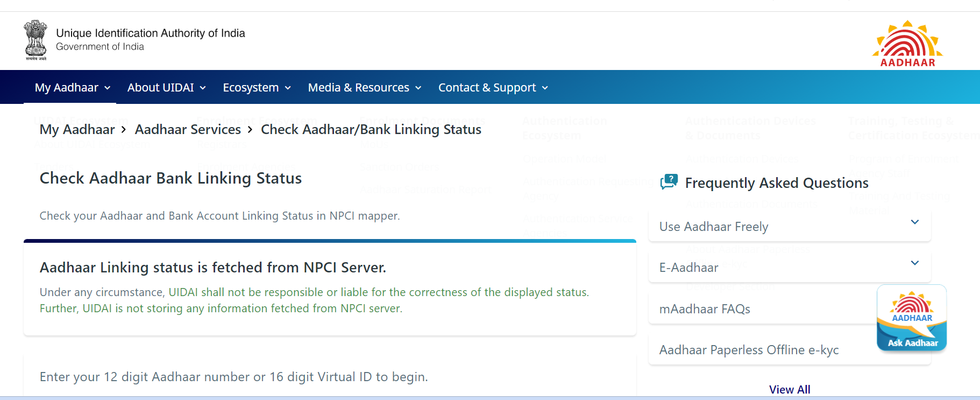Open the About UIDAI menu
The image size is (980, 400).
tap(166, 87)
